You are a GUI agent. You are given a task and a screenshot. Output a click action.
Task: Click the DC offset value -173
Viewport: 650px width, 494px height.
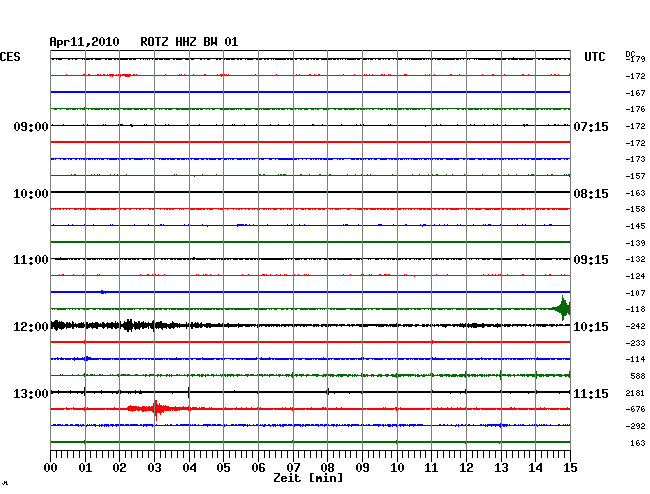635,159
